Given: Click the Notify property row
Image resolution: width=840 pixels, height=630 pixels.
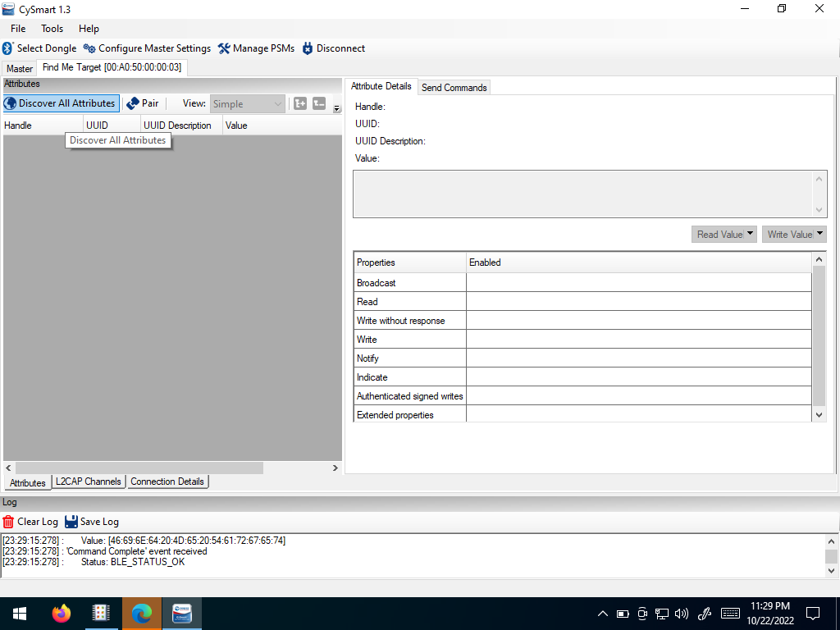Looking at the screenshot, I should click(583, 358).
